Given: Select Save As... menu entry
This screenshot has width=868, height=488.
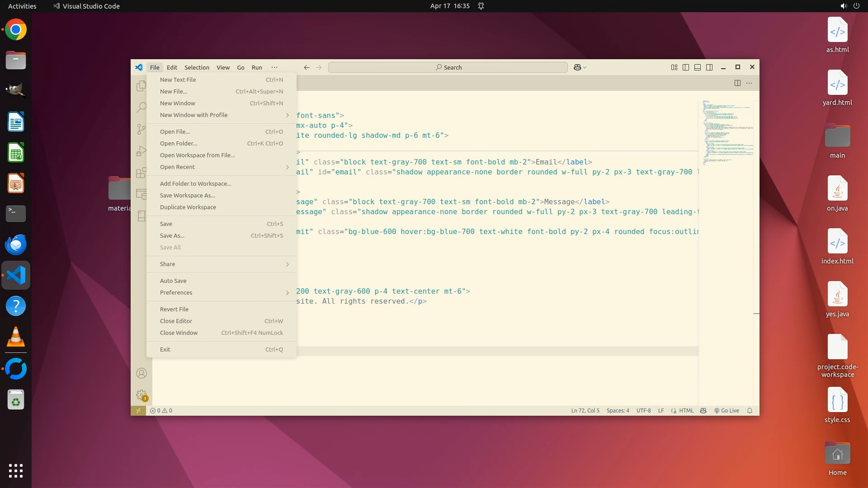Looking at the screenshot, I should pos(172,235).
